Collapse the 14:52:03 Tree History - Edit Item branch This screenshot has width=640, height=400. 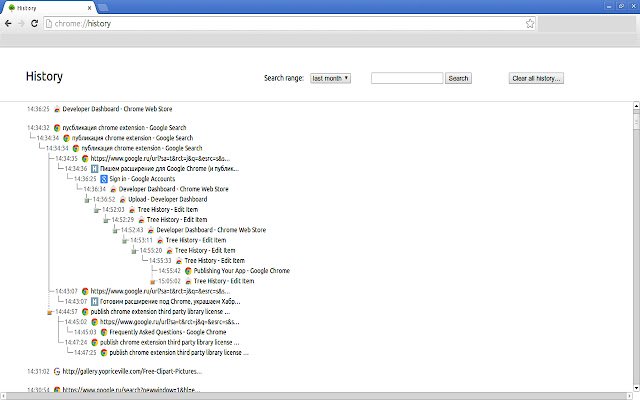coord(96,210)
